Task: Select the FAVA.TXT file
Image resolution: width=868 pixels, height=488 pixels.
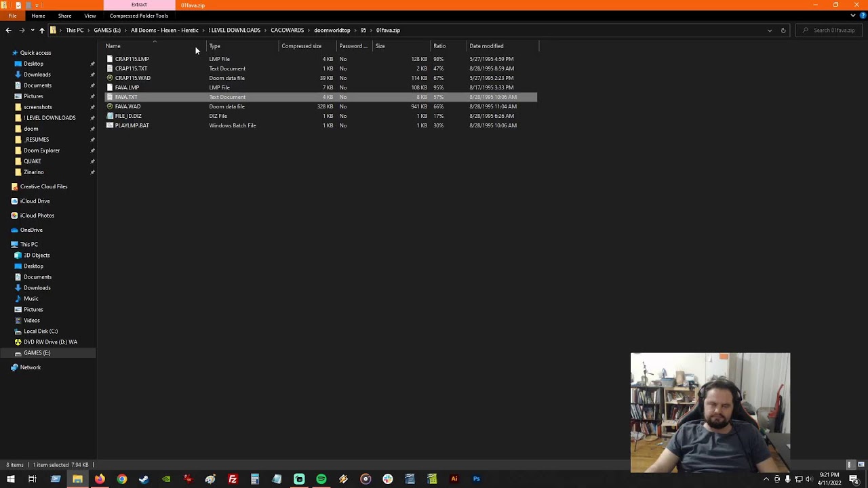Action: (x=321, y=97)
